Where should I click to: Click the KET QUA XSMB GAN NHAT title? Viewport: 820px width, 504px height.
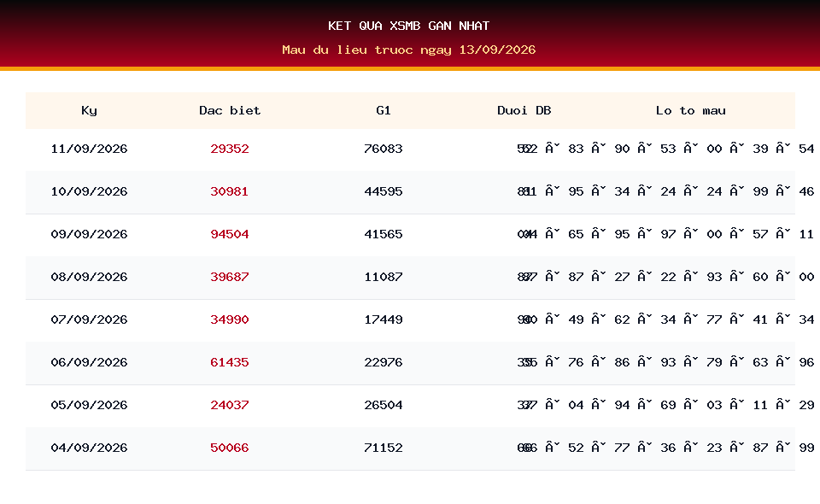(x=409, y=26)
